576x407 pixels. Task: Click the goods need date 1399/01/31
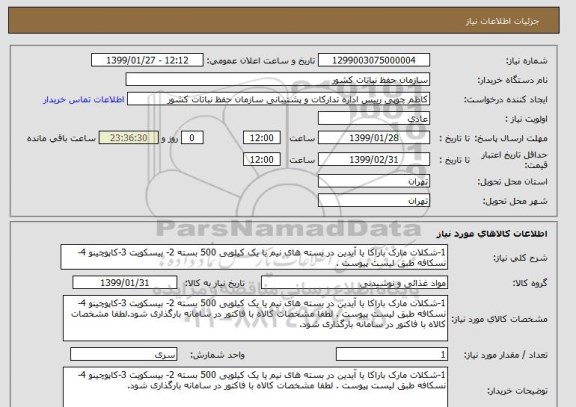(125, 283)
